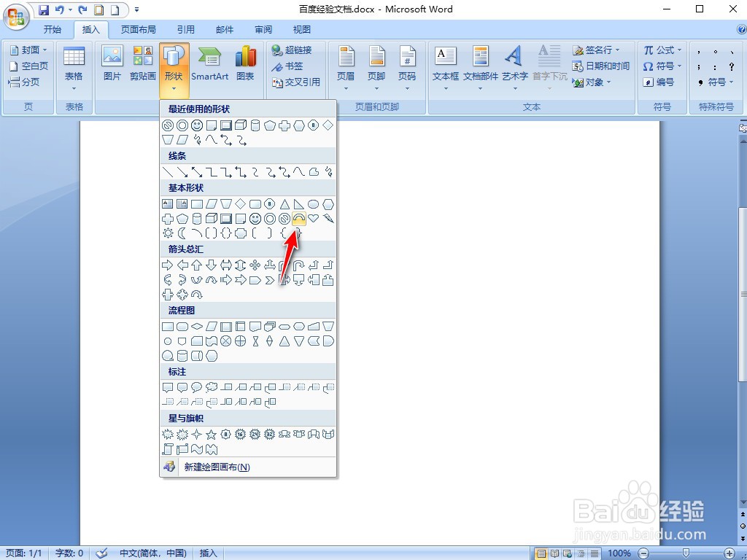
Task: Pick the freeform shape in Lines section
Action: (x=313, y=172)
